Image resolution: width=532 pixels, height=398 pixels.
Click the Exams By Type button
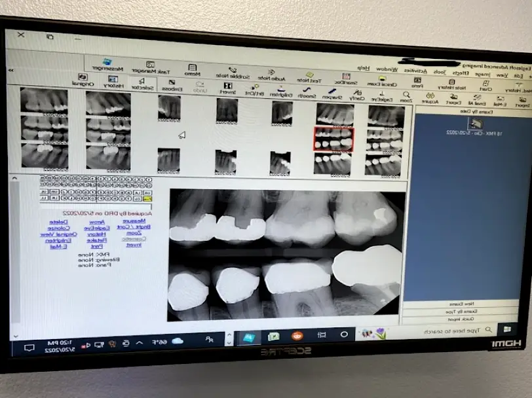[461, 312]
